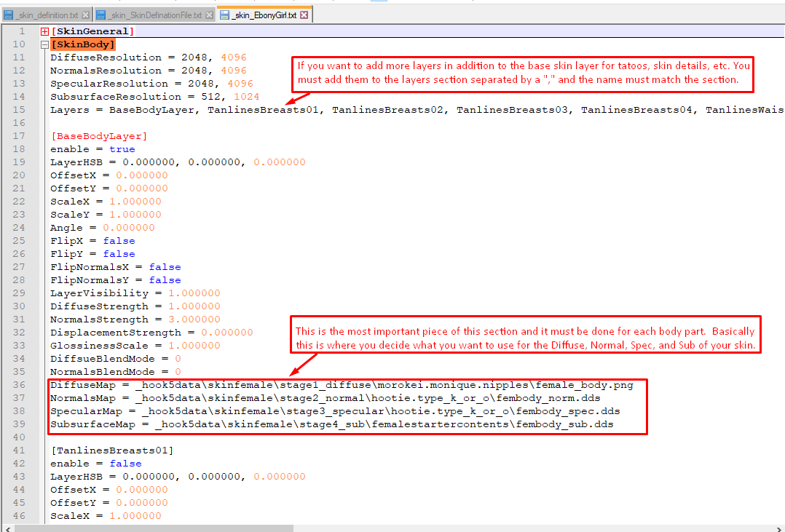Close the _skin_EbonyGirl.txt tab
785x532 pixels.
(x=304, y=15)
